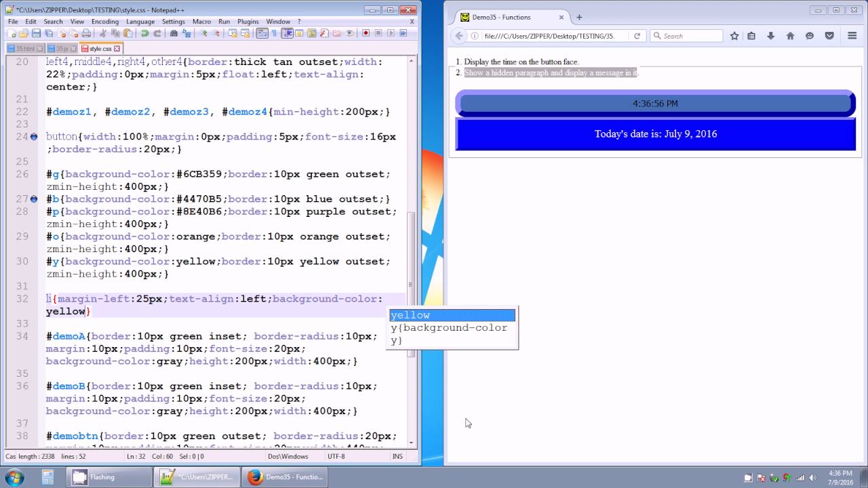Screen dimensions: 868x488
Task: Save all files in Notepad++ toolbar
Action: pyautogui.click(x=48, y=33)
